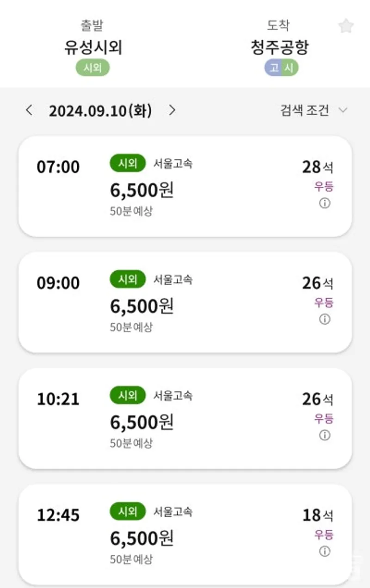Tap 시외 badge under 유성시외
The image size is (370, 588).
(x=92, y=68)
